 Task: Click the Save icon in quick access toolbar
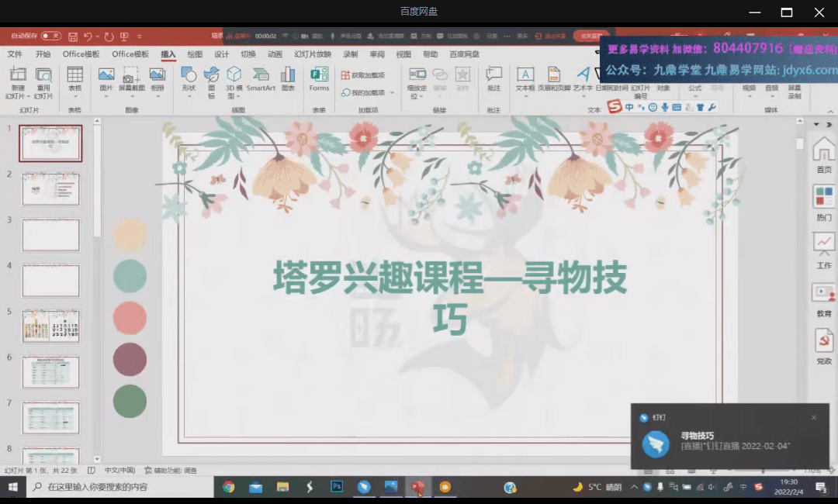point(73,36)
